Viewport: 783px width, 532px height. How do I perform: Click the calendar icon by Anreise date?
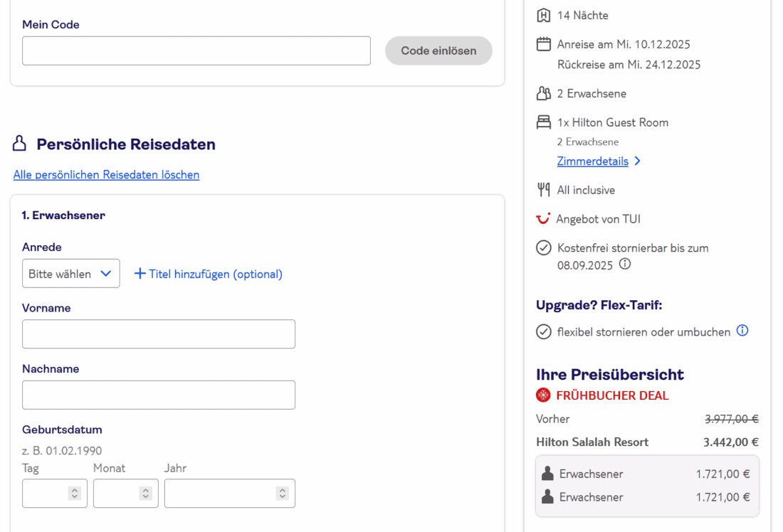click(x=544, y=44)
